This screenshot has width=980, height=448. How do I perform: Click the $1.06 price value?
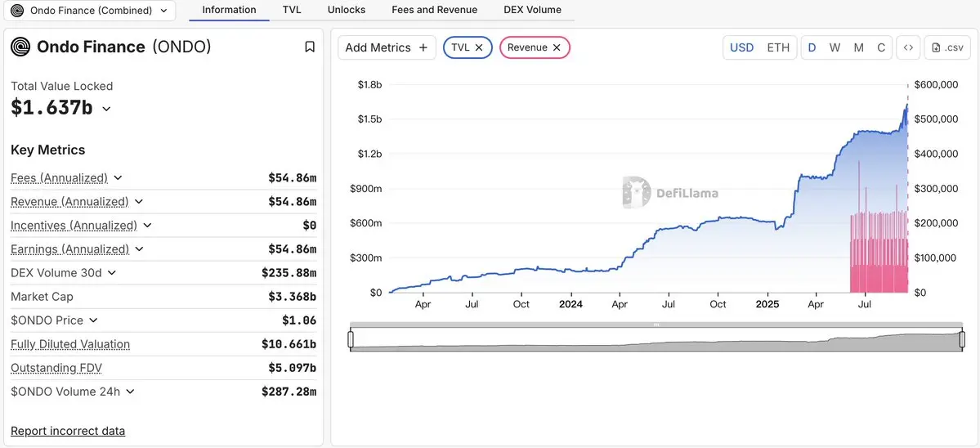click(299, 320)
